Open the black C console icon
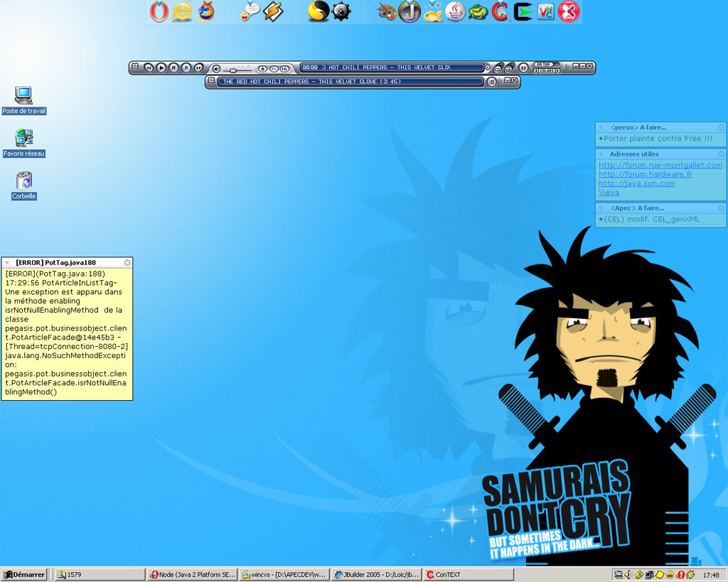This screenshot has height=582, width=728. [x=523, y=11]
